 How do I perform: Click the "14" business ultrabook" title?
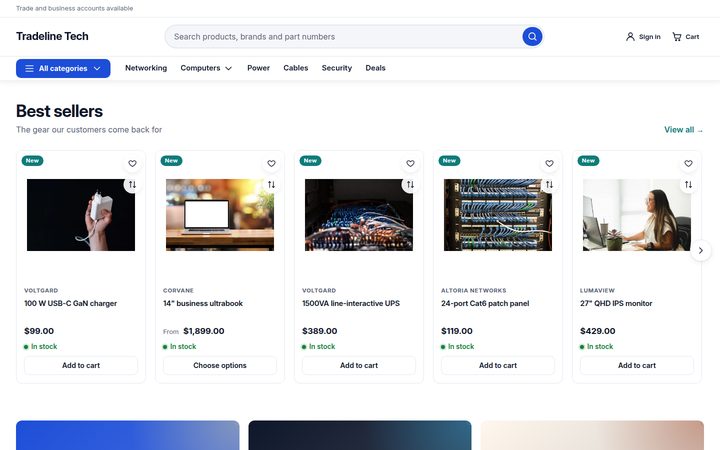(203, 304)
